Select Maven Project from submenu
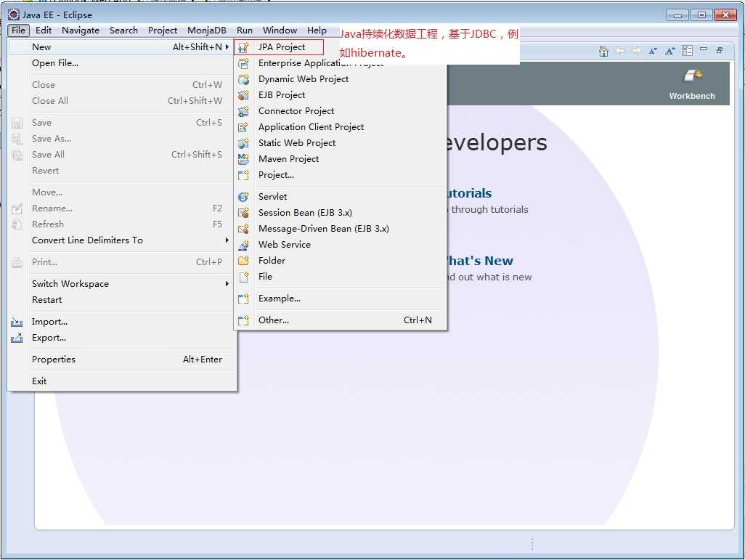745x560 pixels. [x=341, y=159]
